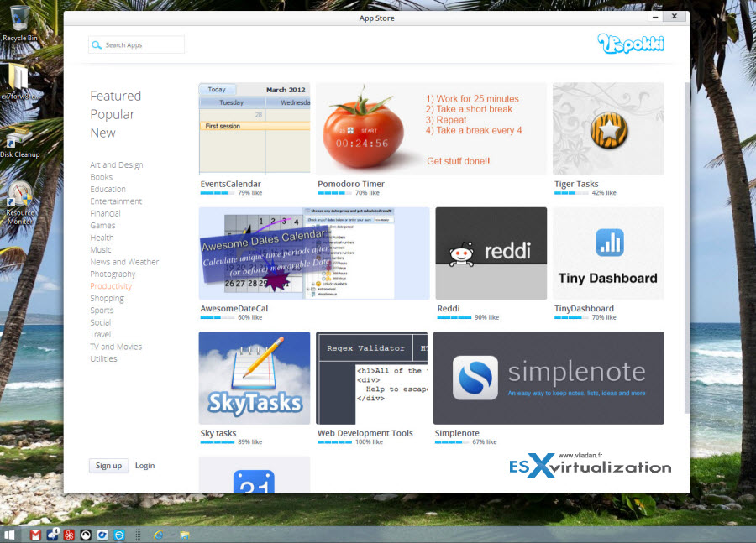Select the News and Weather category
The width and height of the screenshot is (756, 543).
tap(124, 262)
